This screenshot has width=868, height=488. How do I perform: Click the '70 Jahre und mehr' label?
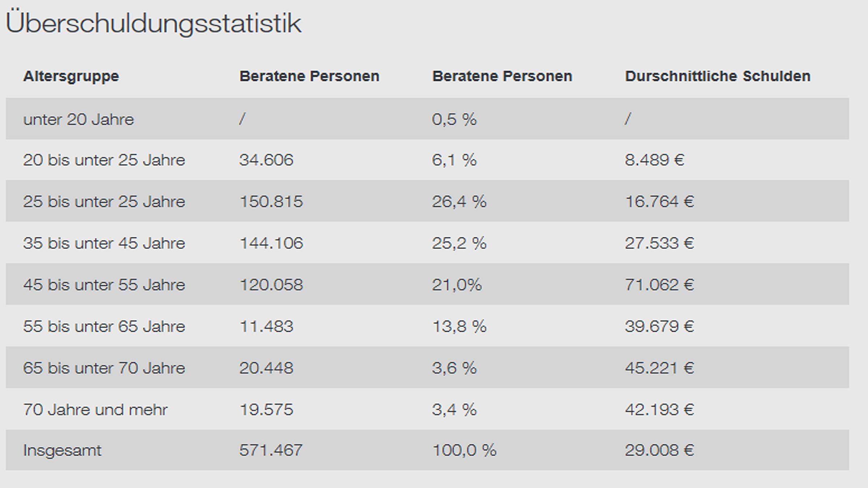click(95, 410)
